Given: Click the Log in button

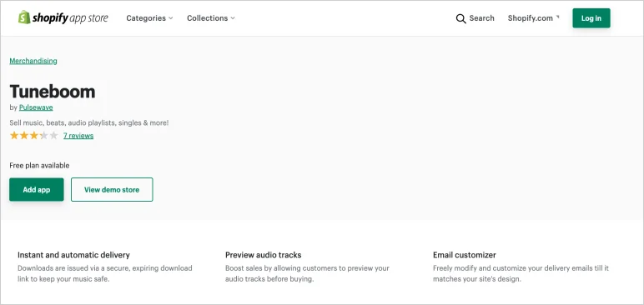Looking at the screenshot, I should 591,18.
